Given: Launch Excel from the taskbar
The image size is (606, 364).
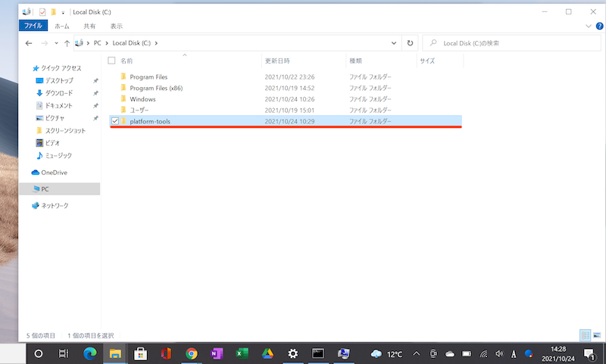Looking at the screenshot, I should coord(242,353).
